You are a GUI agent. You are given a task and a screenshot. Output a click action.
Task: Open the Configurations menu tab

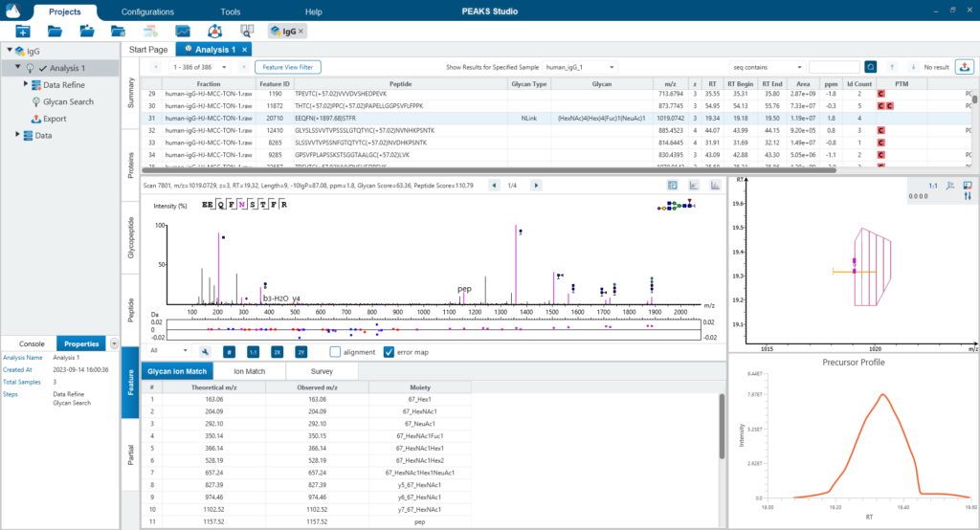pos(147,11)
